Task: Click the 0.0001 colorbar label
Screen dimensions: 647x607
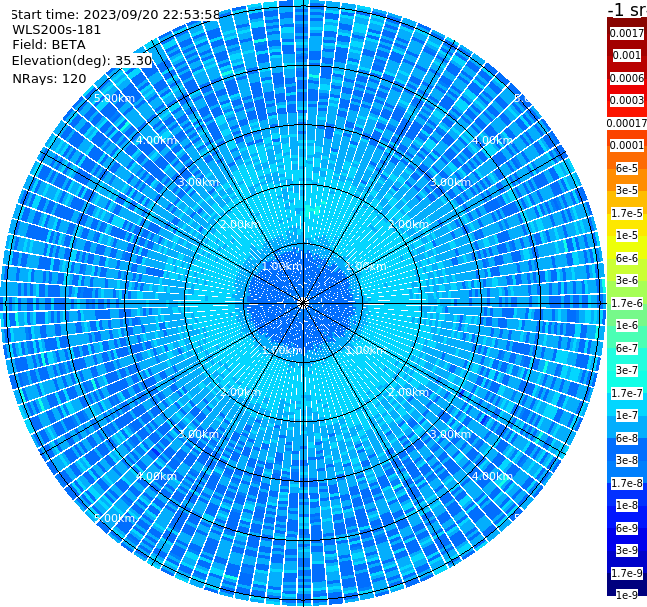Action: tap(627, 145)
